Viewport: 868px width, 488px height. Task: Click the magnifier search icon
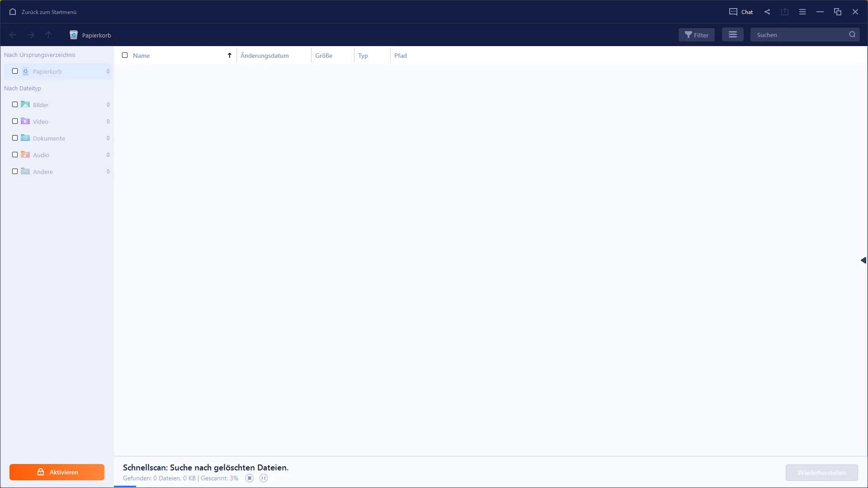coord(852,35)
